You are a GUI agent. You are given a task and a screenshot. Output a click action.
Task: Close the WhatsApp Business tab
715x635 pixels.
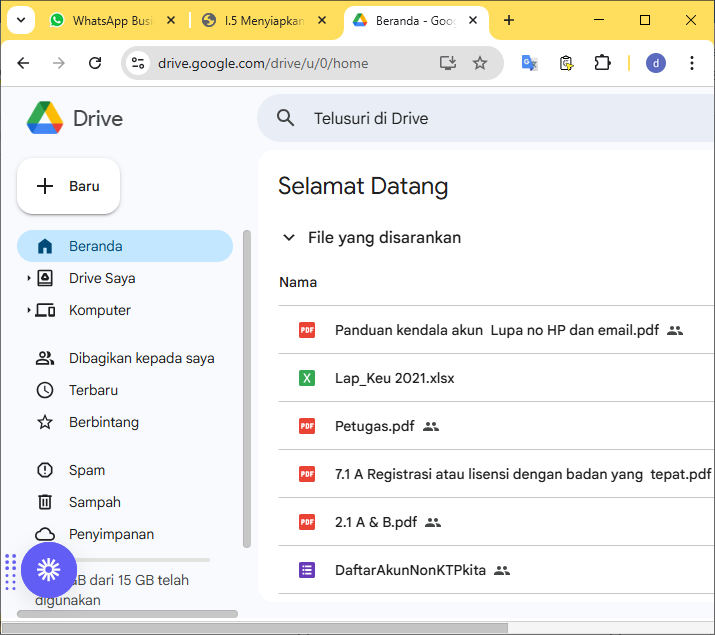coord(171,21)
